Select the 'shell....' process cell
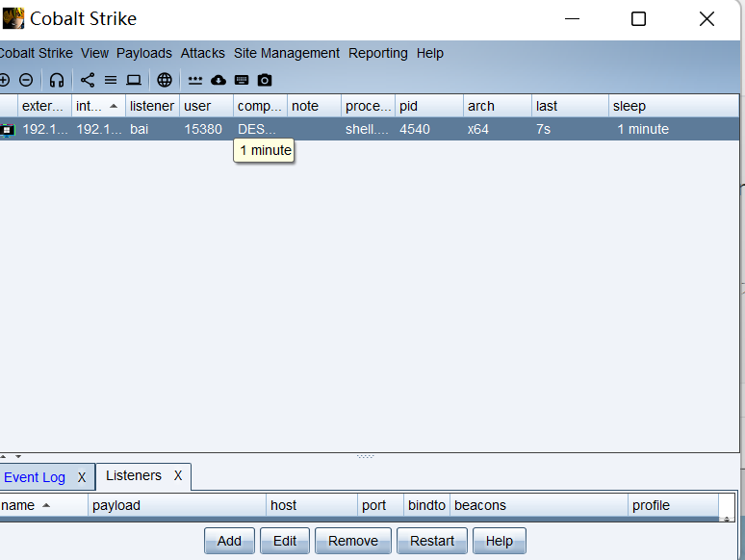 tap(368, 129)
